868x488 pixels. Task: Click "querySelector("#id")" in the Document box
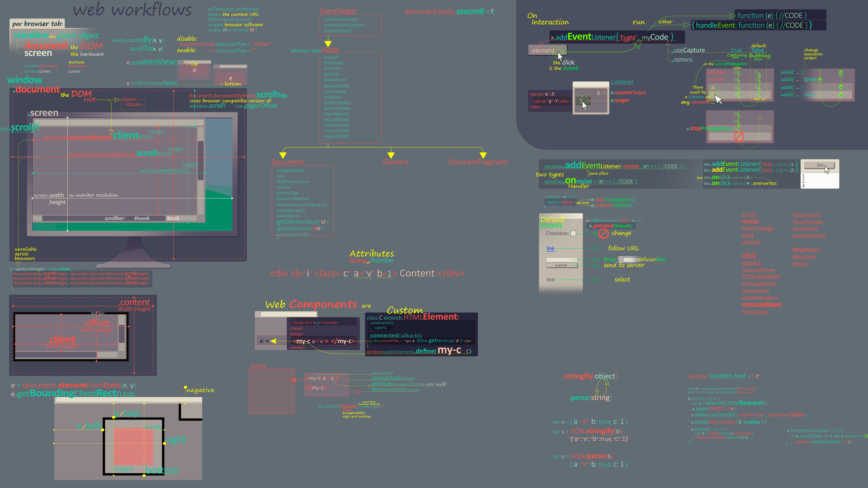coord(299,228)
